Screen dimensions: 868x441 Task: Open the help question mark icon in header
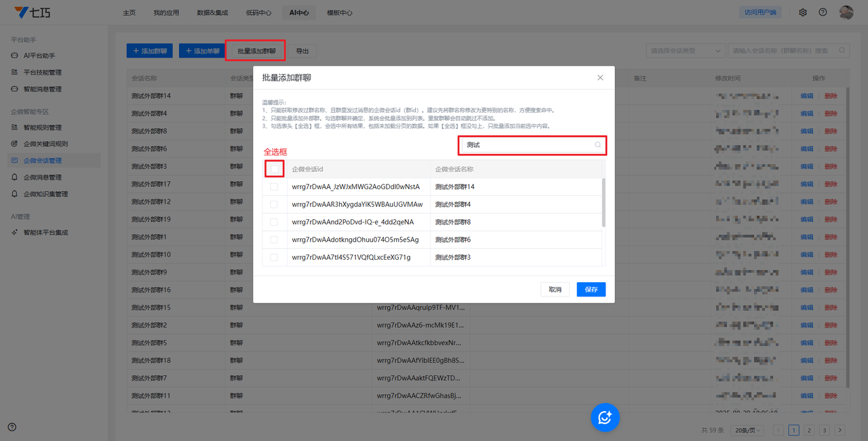(823, 12)
